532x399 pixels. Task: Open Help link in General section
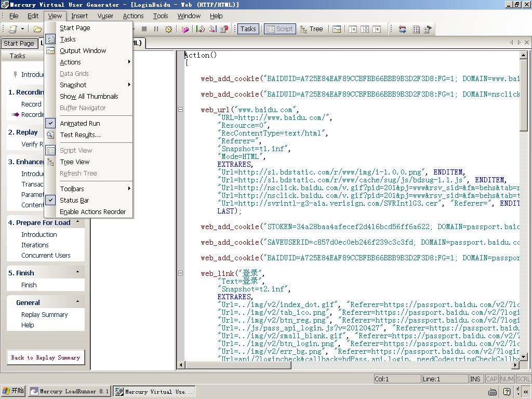28,325
